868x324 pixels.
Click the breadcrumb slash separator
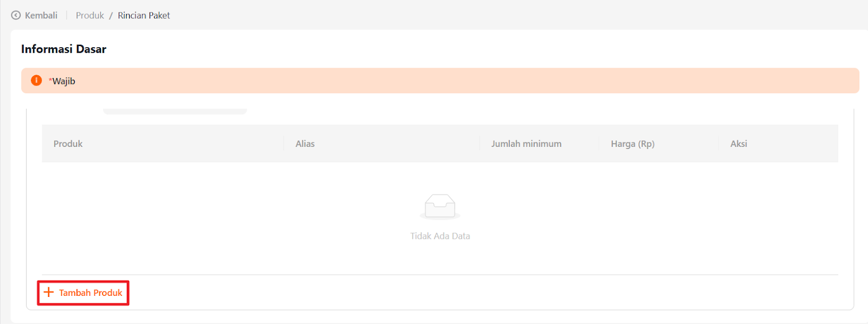(111, 15)
